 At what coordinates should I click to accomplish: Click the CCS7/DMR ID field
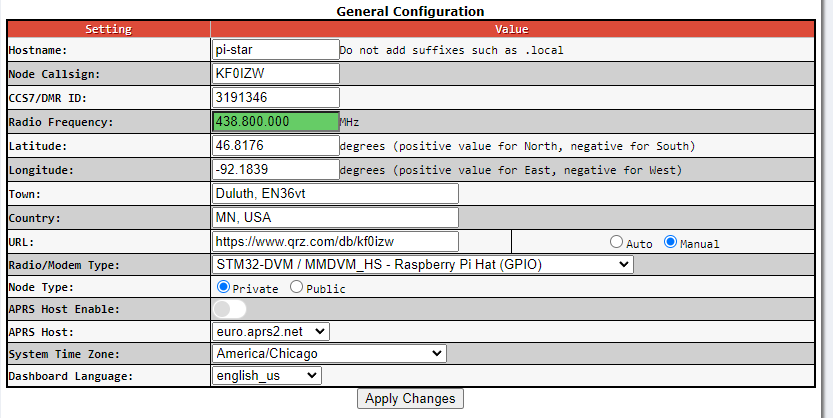pyautogui.click(x=276, y=97)
